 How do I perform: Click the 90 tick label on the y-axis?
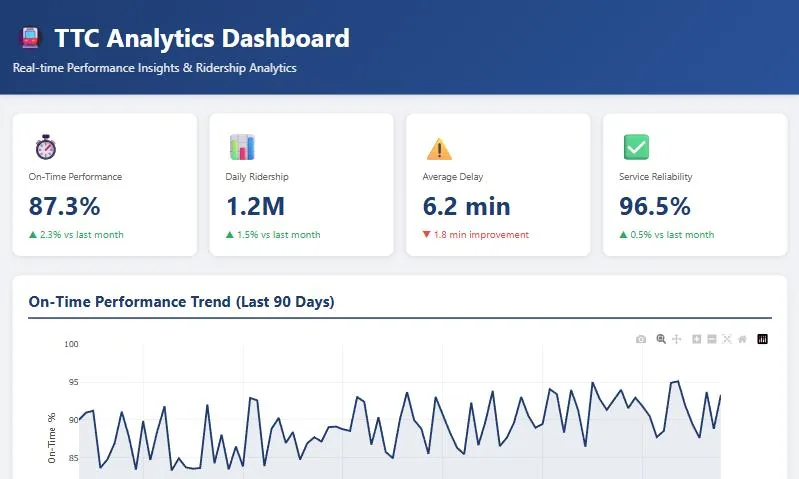73,420
